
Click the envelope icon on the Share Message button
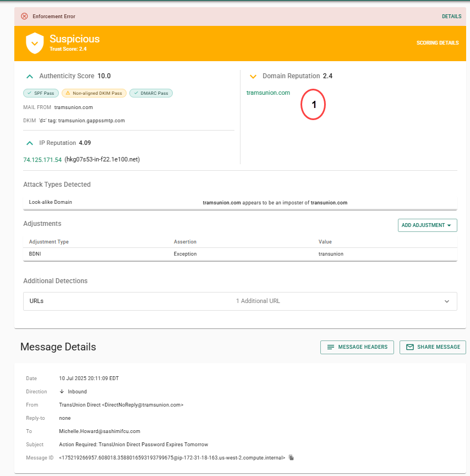pyautogui.click(x=409, y=347)
